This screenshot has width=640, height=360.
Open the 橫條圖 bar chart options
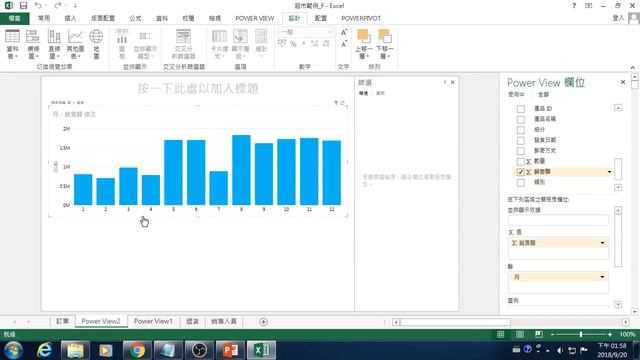[x=33, y=44]
